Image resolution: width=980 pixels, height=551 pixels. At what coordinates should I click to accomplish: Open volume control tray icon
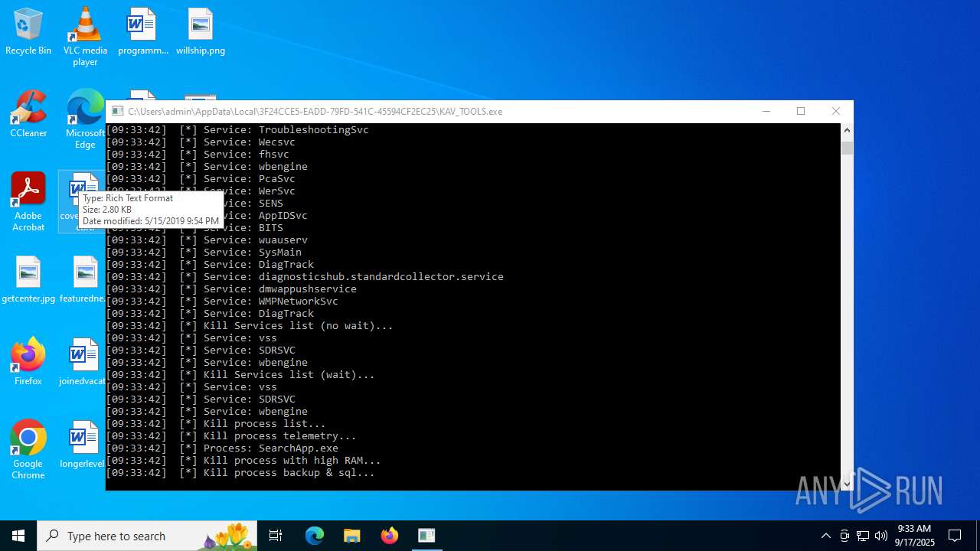[x=881, y=536]
